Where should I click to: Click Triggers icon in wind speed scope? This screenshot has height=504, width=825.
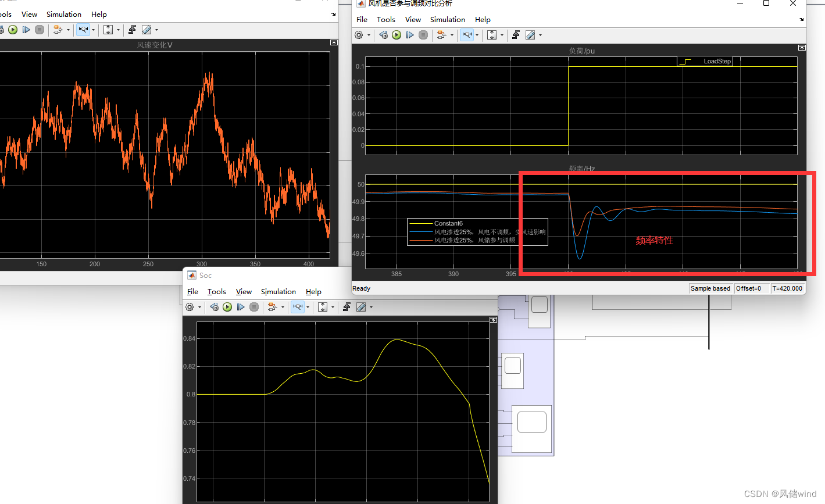pos(132,30)
